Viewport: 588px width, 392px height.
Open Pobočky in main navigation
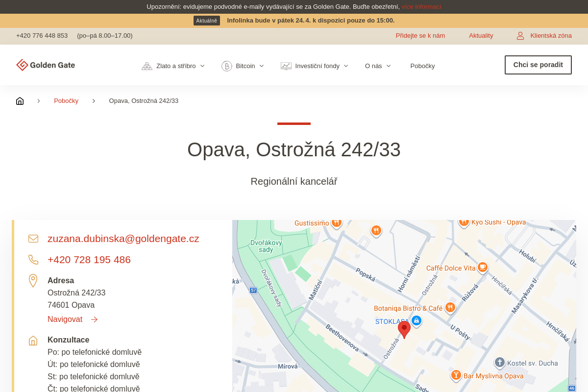point(422,66)
